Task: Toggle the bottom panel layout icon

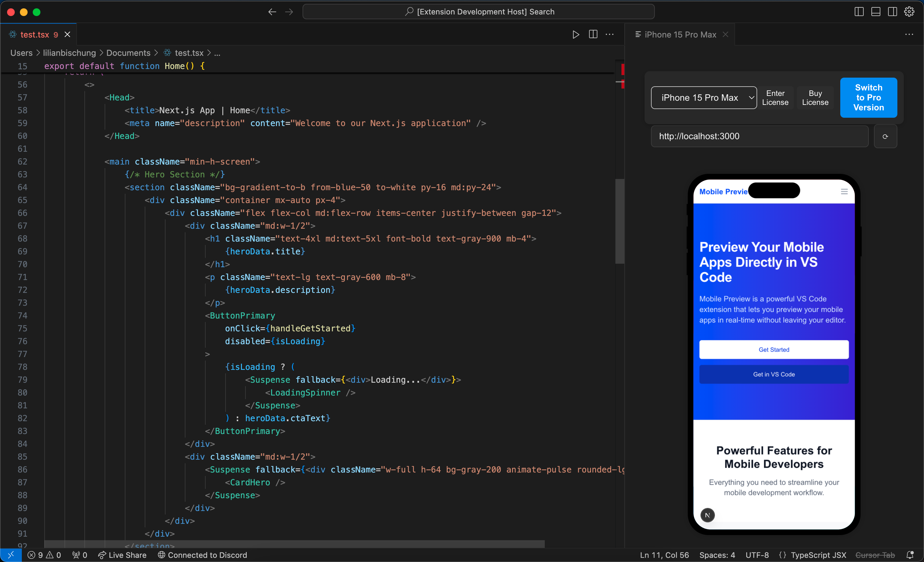Action: [876, 12]
